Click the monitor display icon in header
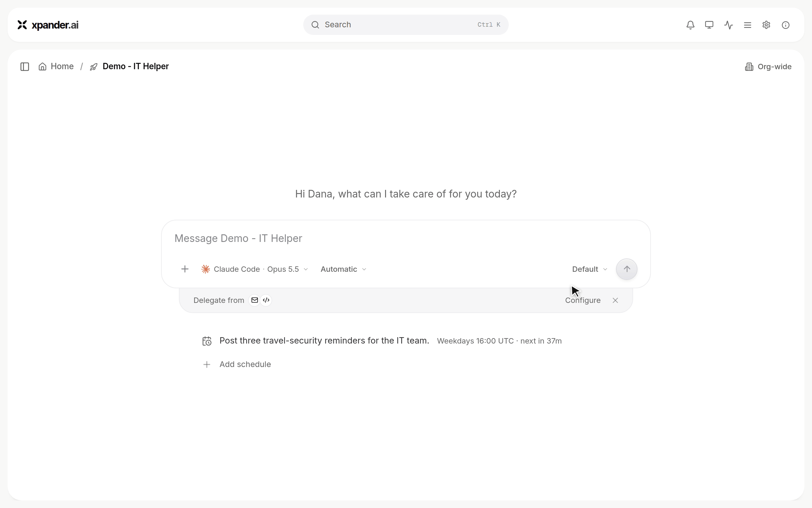The image size is (812, 508). pos(709,25)
